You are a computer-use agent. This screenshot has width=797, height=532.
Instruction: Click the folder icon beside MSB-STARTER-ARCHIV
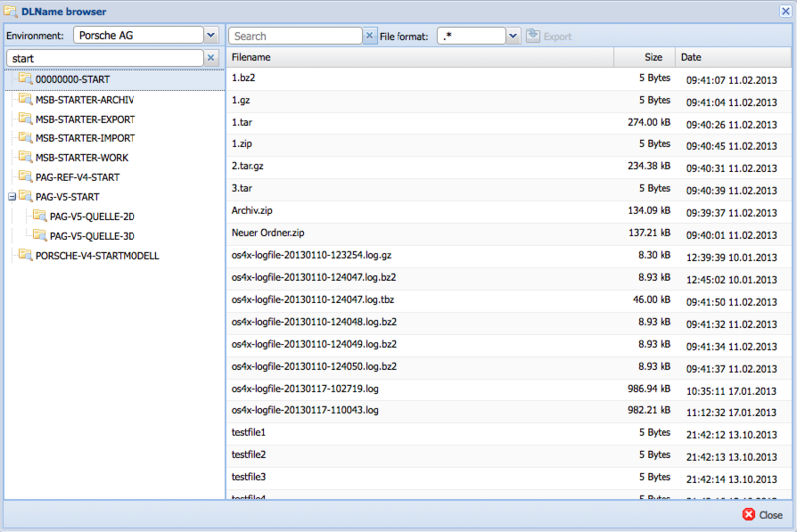pyautogui.click(x=25, y=100)
